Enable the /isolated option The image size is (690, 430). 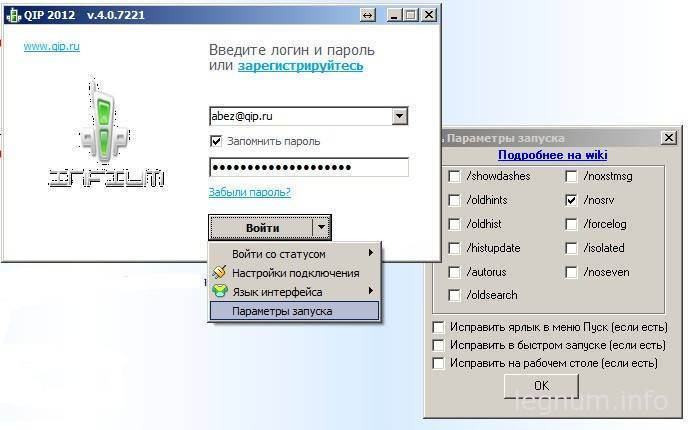pyautogui.click(x=571, y=248)
